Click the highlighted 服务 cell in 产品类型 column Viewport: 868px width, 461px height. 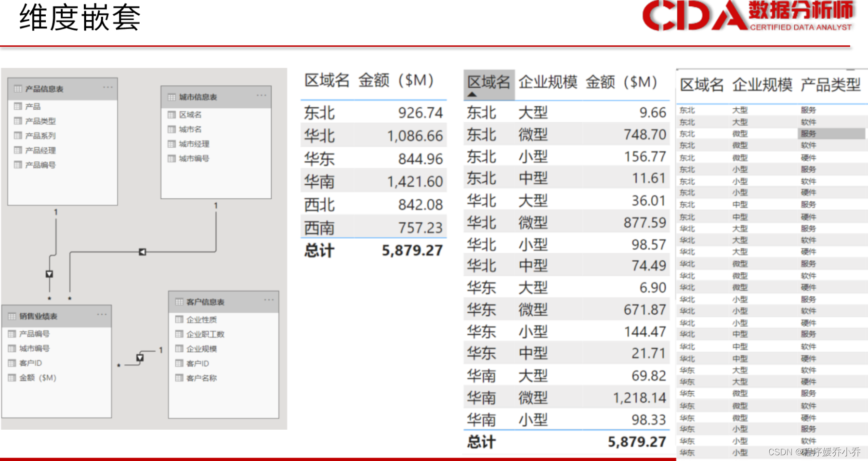pos(831,134)
